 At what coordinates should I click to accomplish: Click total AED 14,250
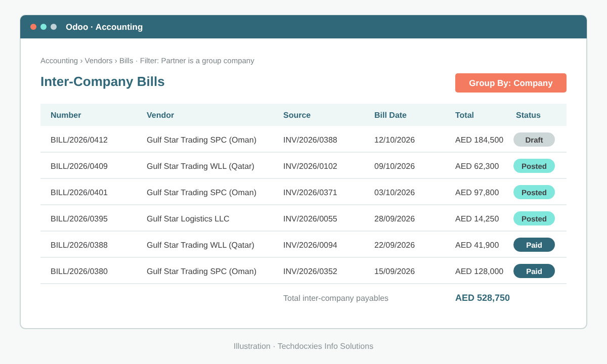click(477, 219)
